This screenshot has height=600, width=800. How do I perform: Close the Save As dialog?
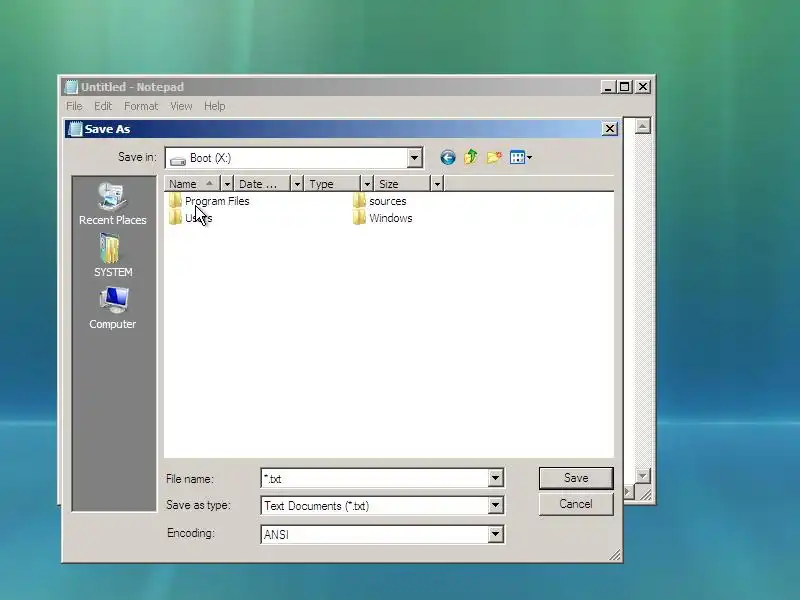coord(610,129)
